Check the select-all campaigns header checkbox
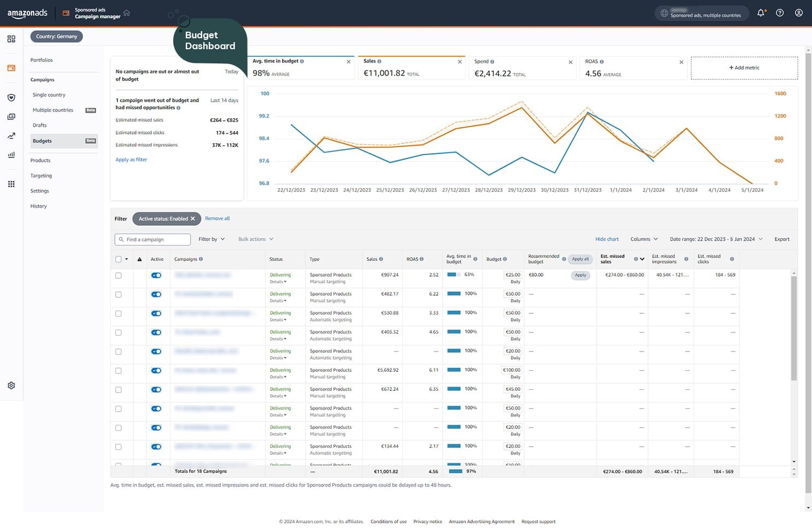The height and width of the screenshot is (532, 812). tap(119, 259)
